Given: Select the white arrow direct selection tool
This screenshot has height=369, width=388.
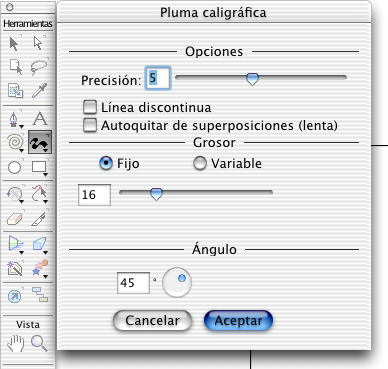Looking at the screenshot, I should pyautogui.click(x=38, y=43).
